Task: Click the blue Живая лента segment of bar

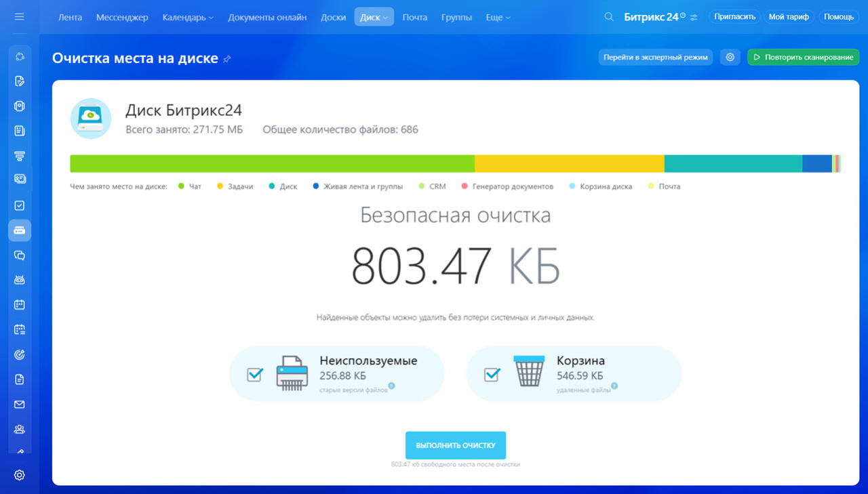Action: point(817,163)
